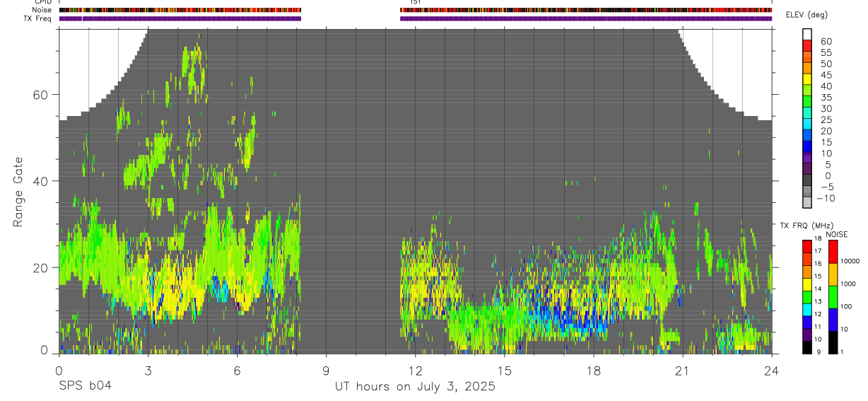Click the purple TX FRQ segment between 10 and 11
868x401 pixels.
(x=807, y=335)
